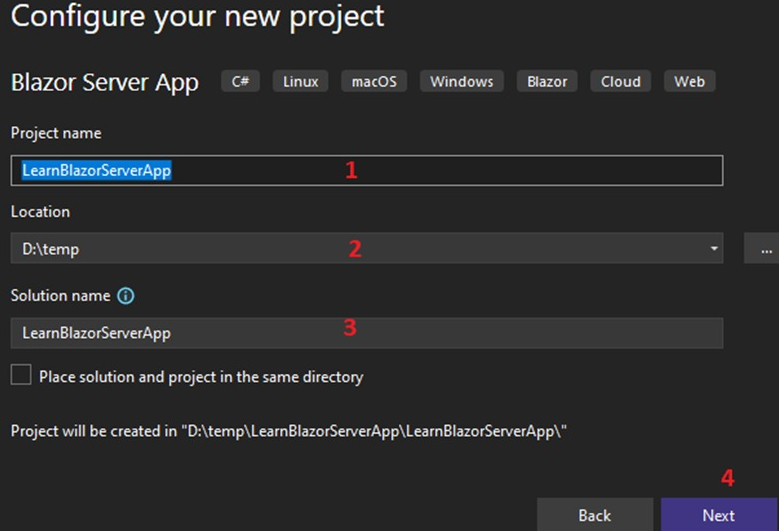Expand the Location dropdown arrow

pos(714,249)
